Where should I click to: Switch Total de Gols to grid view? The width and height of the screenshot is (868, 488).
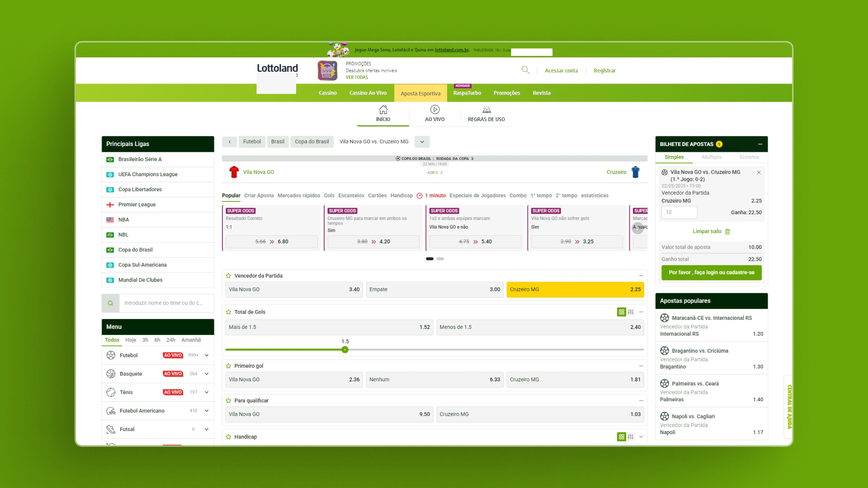622,312
